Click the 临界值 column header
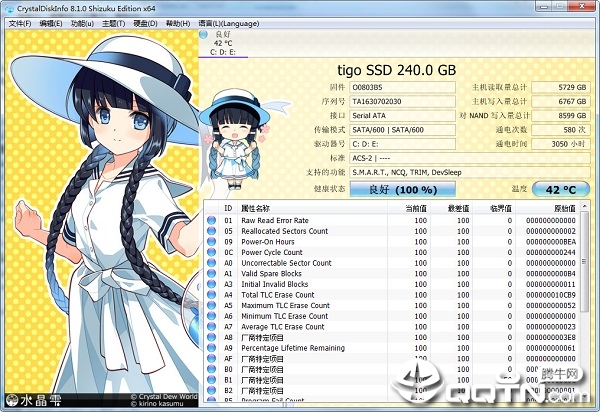The image size is (600, 412). [494, 208]
